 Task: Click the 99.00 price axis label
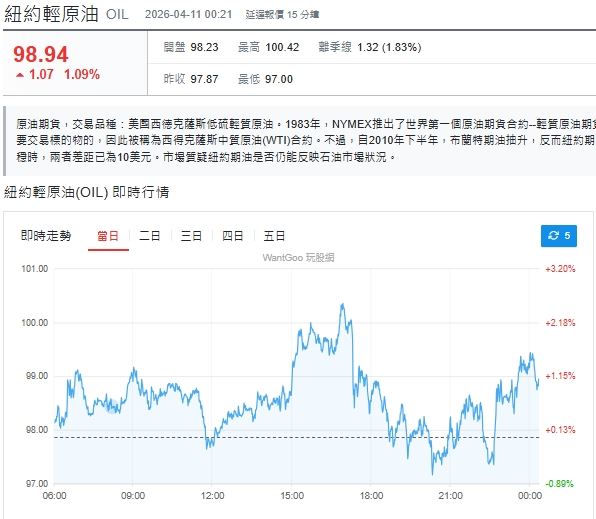37,376
